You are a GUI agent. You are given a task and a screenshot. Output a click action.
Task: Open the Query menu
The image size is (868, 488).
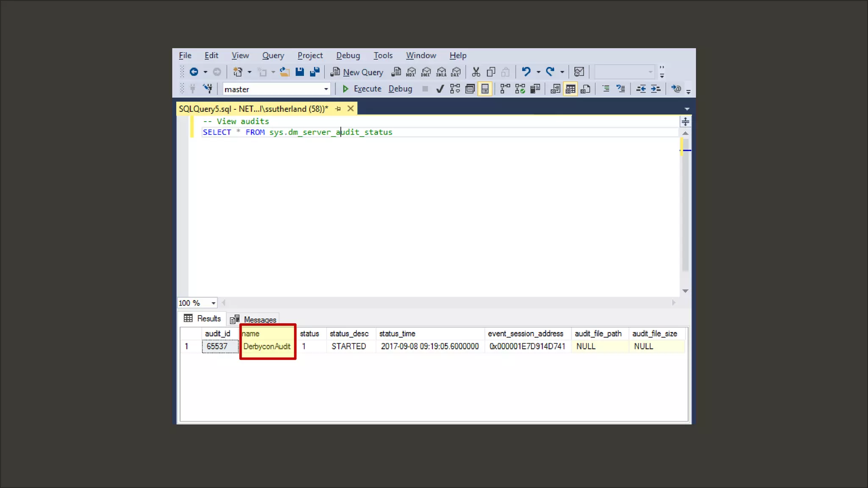coord(273,55)
